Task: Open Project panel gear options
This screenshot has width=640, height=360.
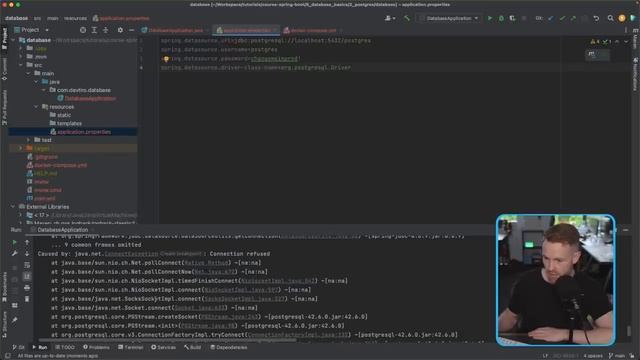Action: (x=120, y=30)
